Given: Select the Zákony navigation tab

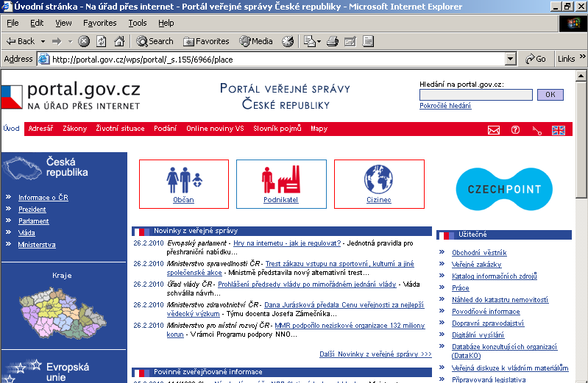Looking at the screenshot, I should [x=74, y=129].
